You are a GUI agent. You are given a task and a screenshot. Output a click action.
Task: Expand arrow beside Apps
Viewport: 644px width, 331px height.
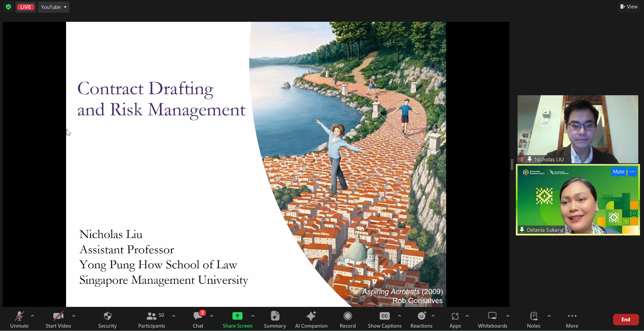[x=467, y=316]
